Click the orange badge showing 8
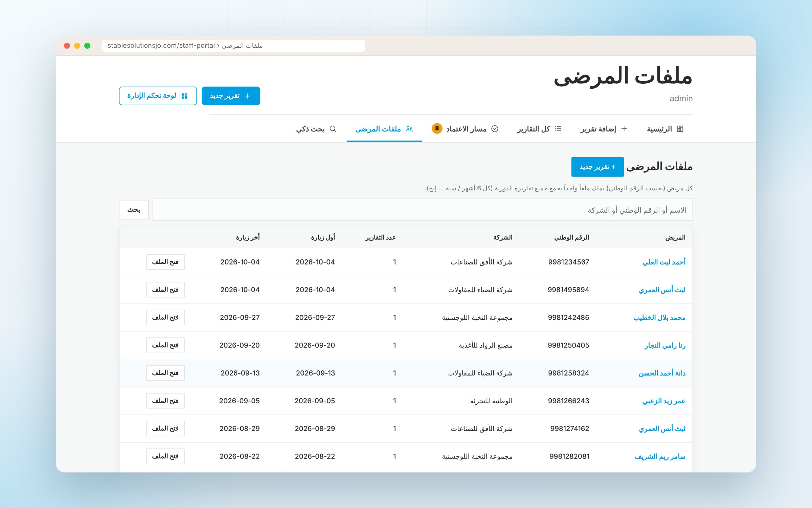Image resolution: width=812 pixels, height=508 pixels. pyautogui.click(x=437, y=129)
